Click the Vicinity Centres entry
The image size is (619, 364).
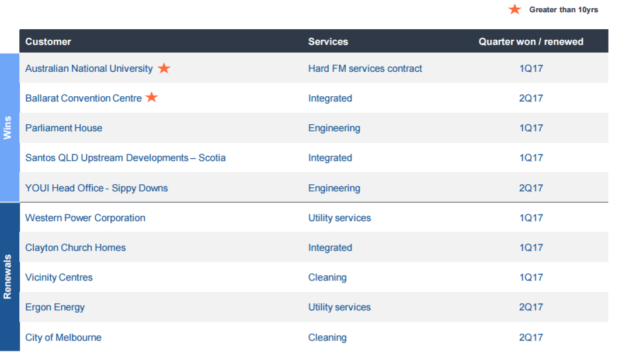point(59,277)
